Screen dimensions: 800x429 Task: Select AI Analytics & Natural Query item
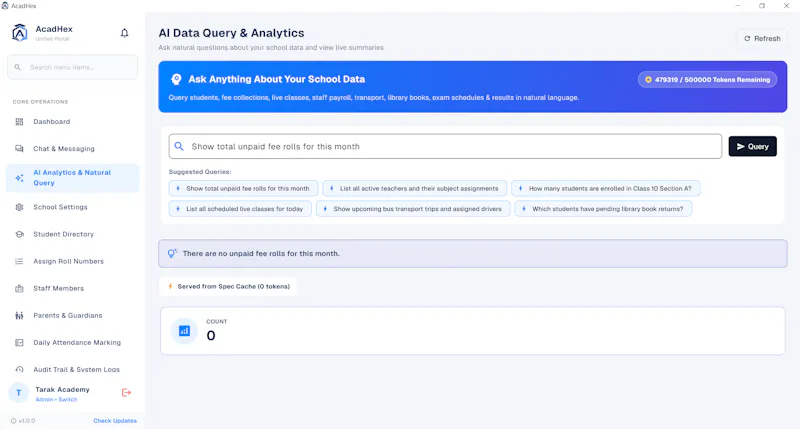click(x=72, y=178)
